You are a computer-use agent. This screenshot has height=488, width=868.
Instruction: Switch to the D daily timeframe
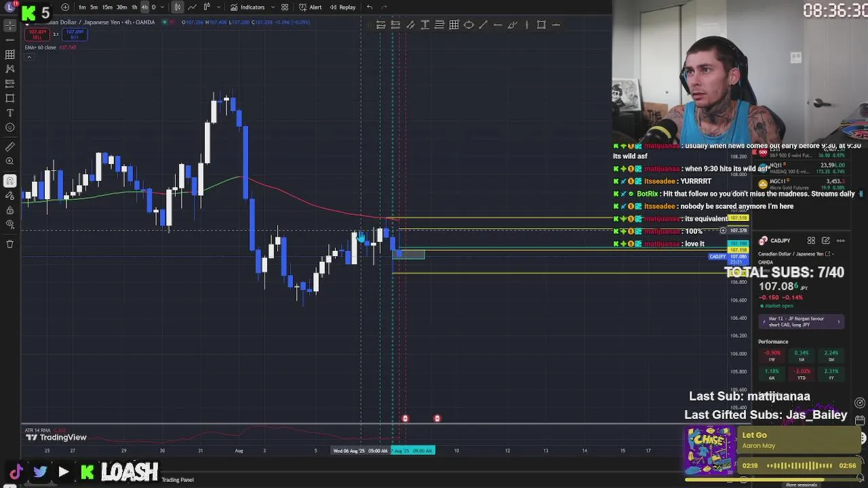point(153,7)
